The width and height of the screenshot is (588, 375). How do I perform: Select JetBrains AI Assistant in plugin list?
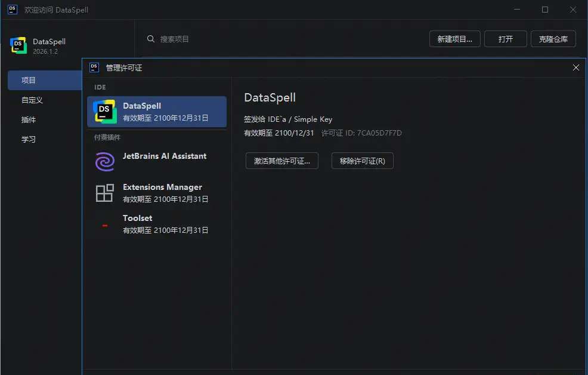coord(157,162)
